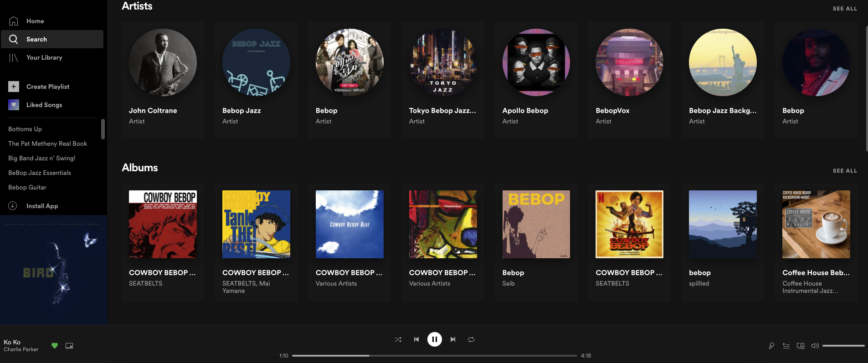Open picture-in-picture mini player icon

click(69, 346)
